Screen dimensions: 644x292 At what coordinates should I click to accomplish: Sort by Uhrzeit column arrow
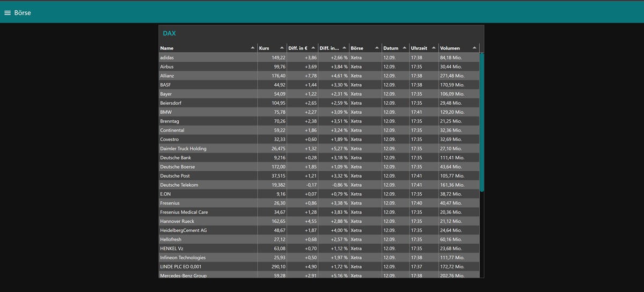click(434, 48)
